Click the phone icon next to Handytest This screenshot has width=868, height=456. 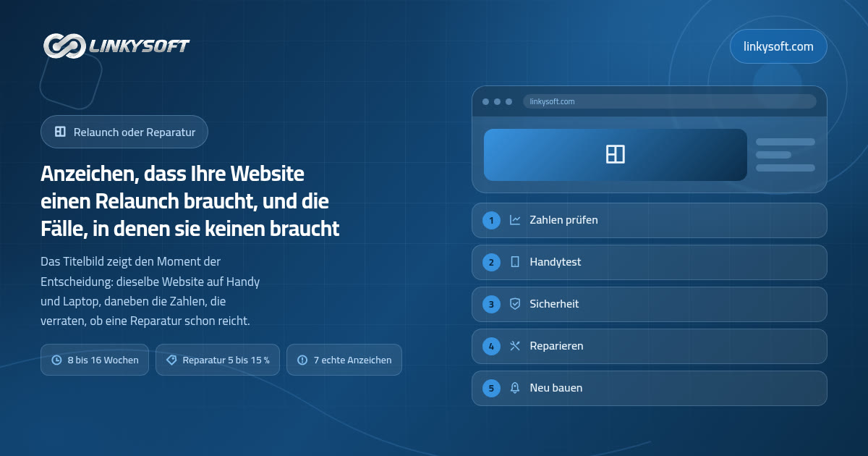tap(515, 262)
